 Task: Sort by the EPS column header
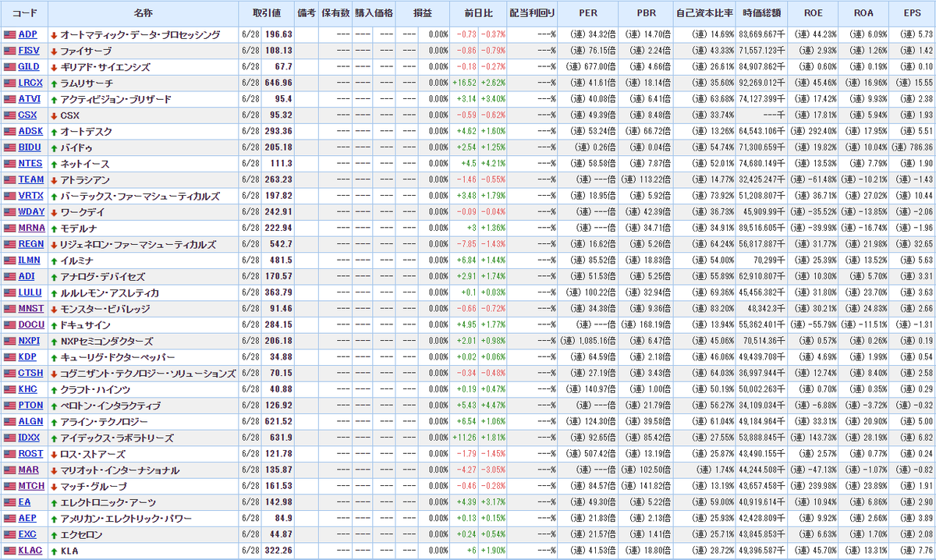click(912, 14)
